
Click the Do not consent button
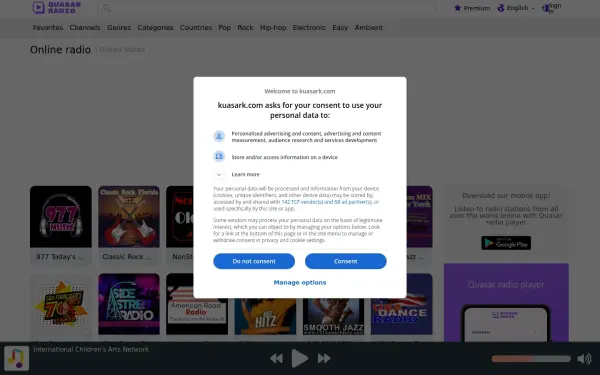pyautogui.click(x=254, y=261)
